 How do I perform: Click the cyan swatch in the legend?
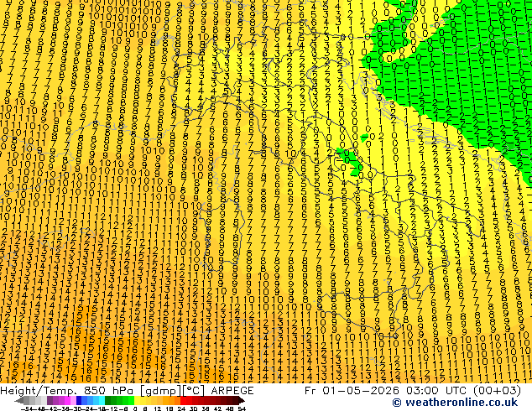pos(102,400)
